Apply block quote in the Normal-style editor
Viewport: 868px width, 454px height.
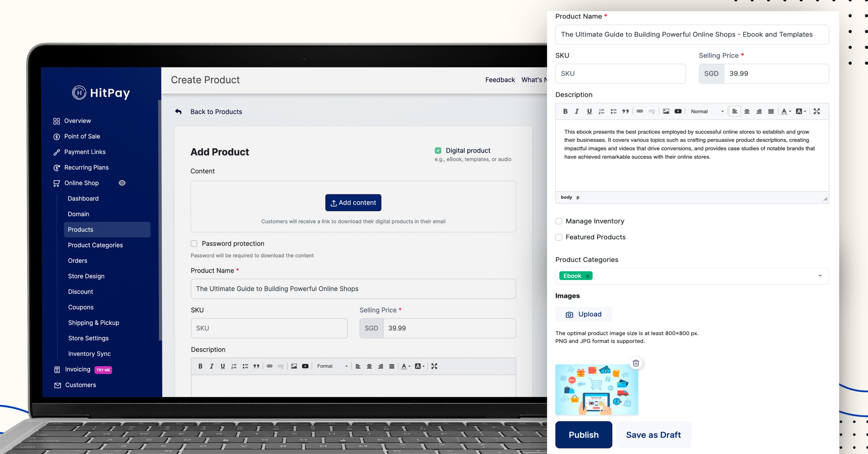click(625, 111)
